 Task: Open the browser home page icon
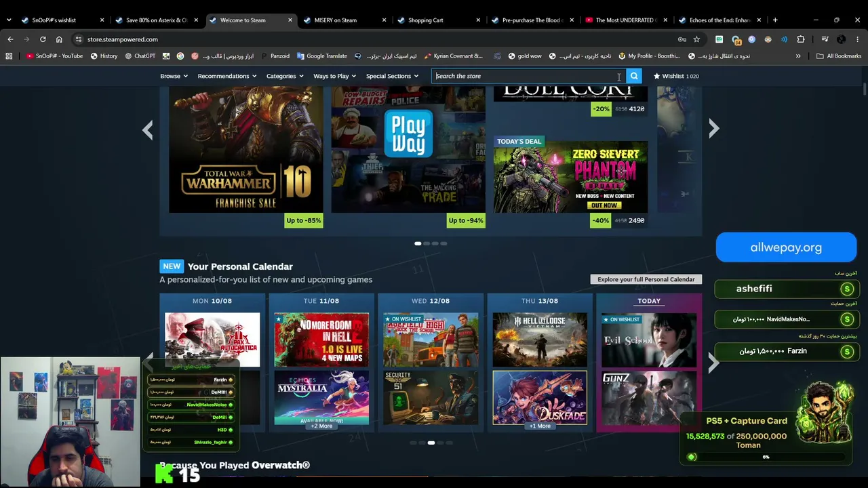tap(59, 39)
